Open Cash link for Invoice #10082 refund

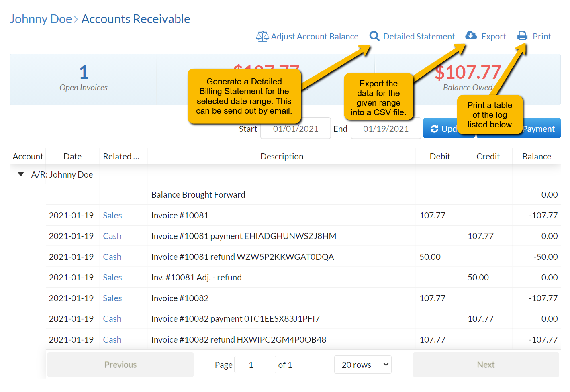pyautogui.click(x=112, y=340)
